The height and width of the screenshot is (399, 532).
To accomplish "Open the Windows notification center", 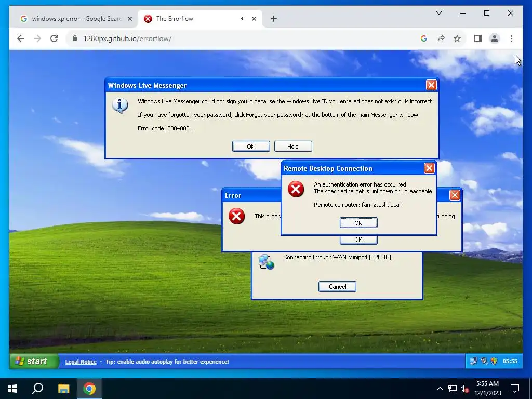I will 515,389.
